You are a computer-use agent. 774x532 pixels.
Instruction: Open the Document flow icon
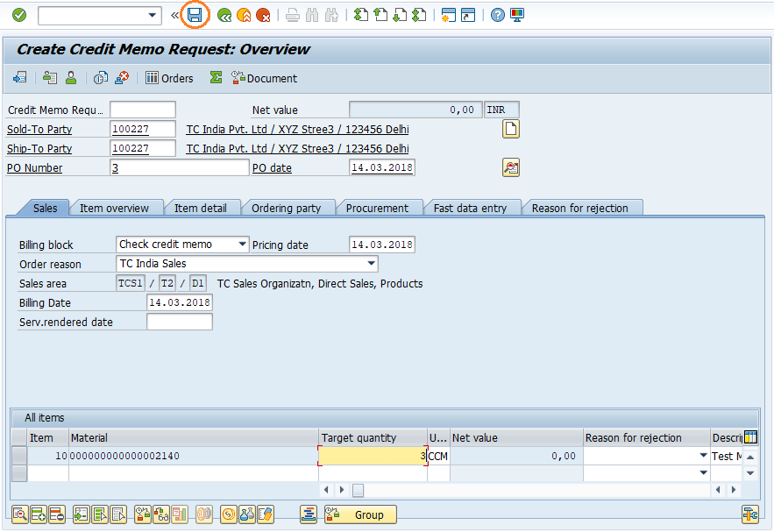[x=265, y=78]
